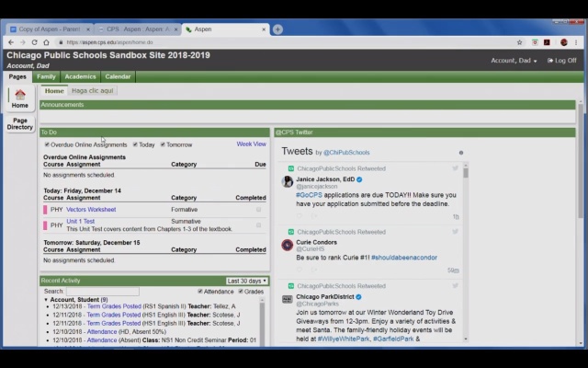Viewport: 588px width, 368px height.
Task: Open the Account, Dad dropdown menu
Action: 514,61
